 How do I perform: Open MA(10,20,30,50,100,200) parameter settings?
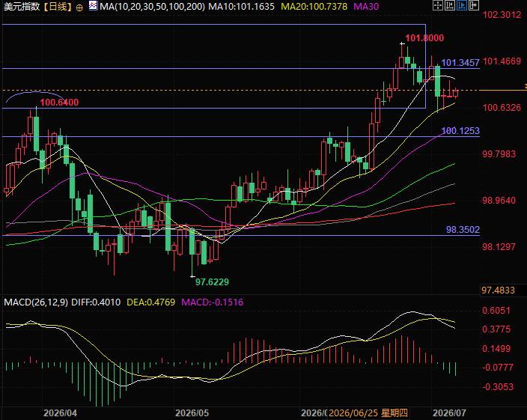[x=152, y=7]
